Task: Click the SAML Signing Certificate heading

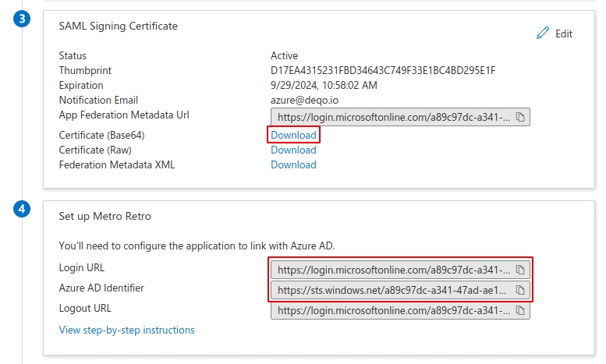Action: tap(119, 26)
